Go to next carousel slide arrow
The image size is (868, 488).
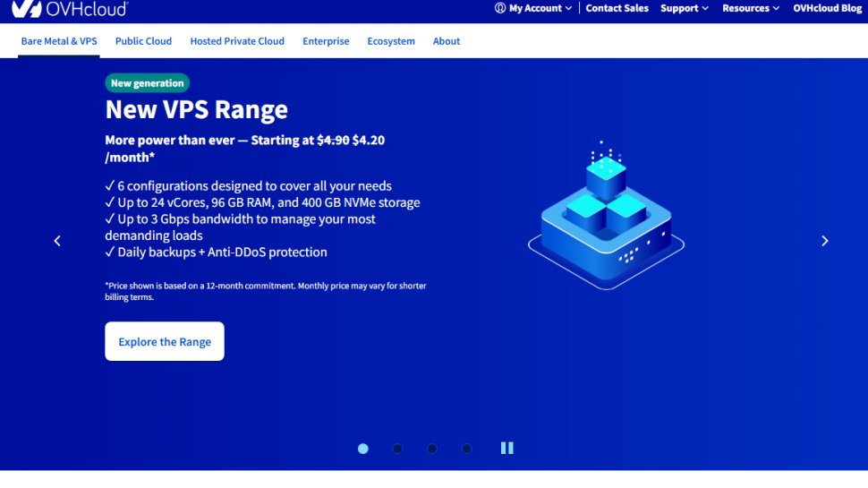coord(825,241)
